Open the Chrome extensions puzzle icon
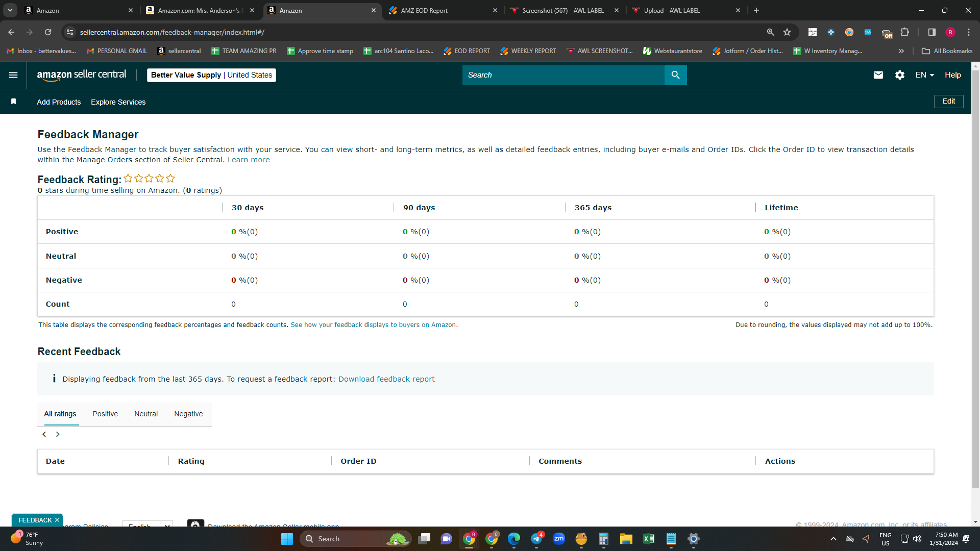Viewport: 980px width, 551px height. pyautogui.click(x=904, y=32)
